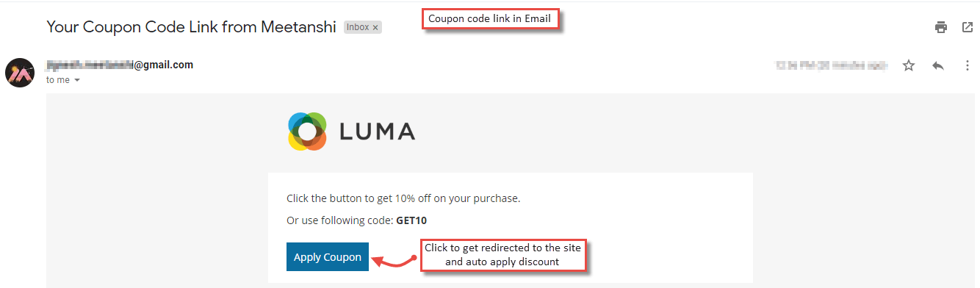Click the subject "Your Coupon Code Link from Meetanshi"
980x288 pixels.
click(x=192, y=27)
